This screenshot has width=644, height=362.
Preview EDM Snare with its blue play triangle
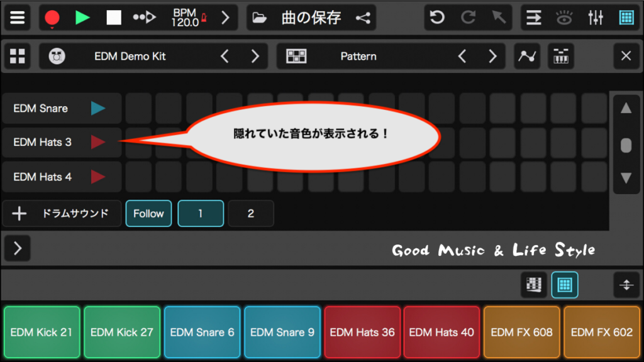click(x=97, y=108)
